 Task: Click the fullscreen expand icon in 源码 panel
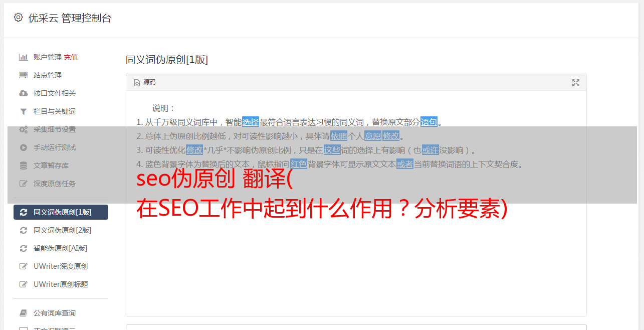tap(576, 83)
